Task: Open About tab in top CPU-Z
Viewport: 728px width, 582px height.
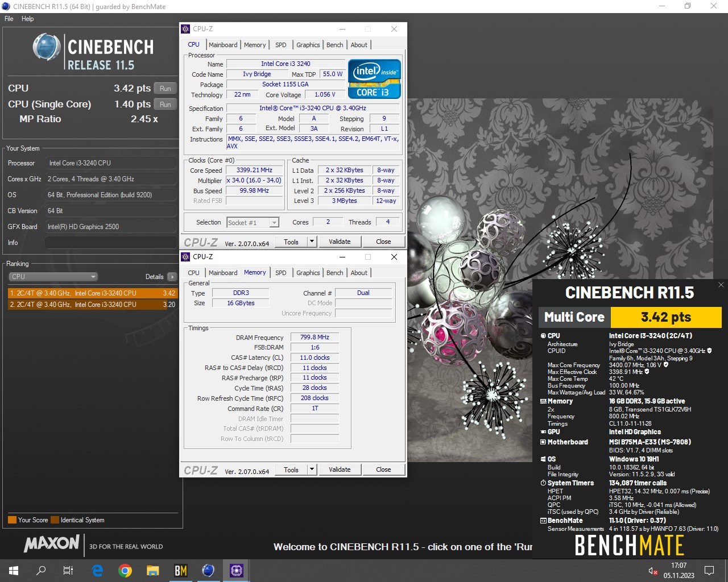Action: 359,45
